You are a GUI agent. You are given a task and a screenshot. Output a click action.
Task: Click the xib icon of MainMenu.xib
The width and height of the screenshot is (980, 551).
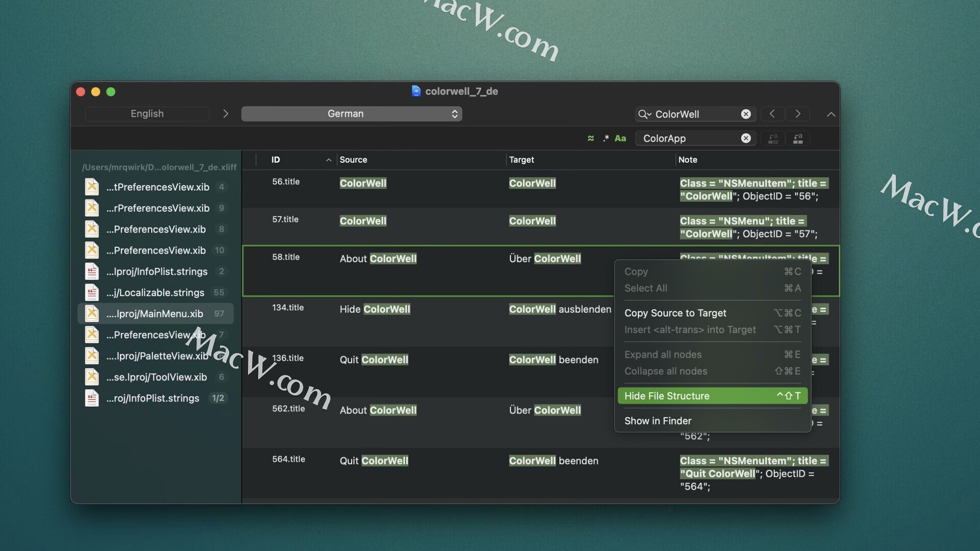(x=92, y=313)
